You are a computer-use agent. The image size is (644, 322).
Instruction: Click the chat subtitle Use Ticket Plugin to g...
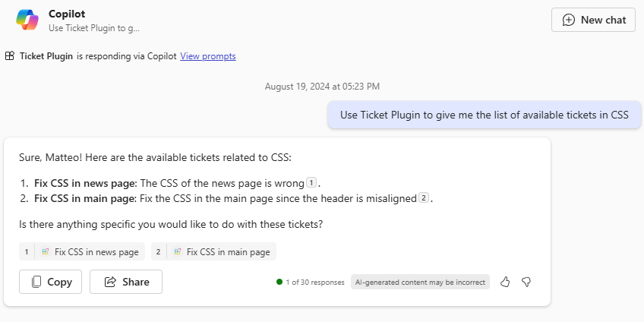coord(94,28)
